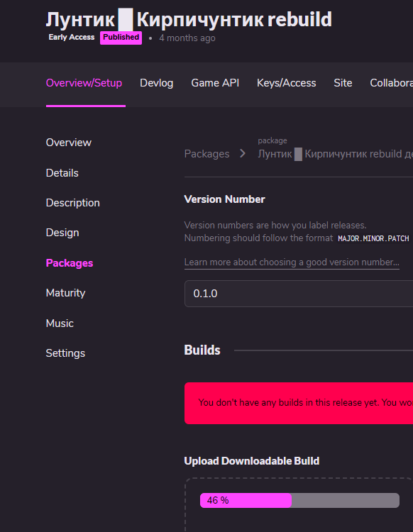
Task: Click the '4 months ago' timestamp
Action: (187, 38)
